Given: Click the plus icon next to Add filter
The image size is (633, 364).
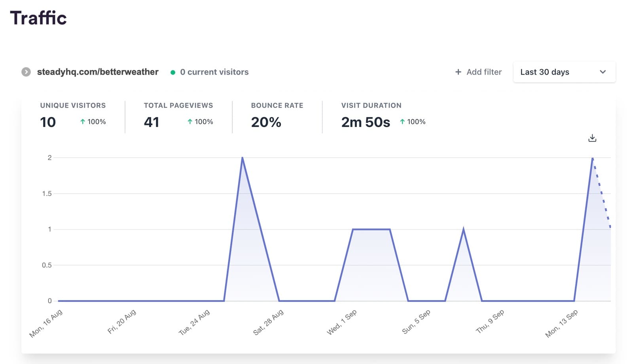Looking at the screenshot, I should point(458,72).
